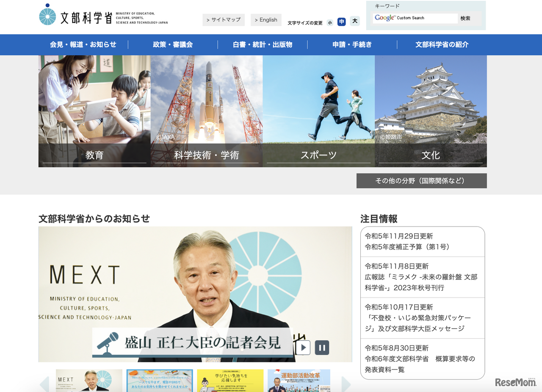The width and height of the screenshot is (542, 392).
Task: Play the minister's press conference video
Action: click(x=303, y=348)
